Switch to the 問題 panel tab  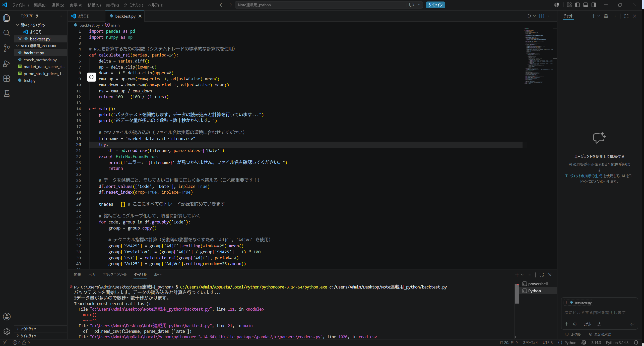point(77,275)
